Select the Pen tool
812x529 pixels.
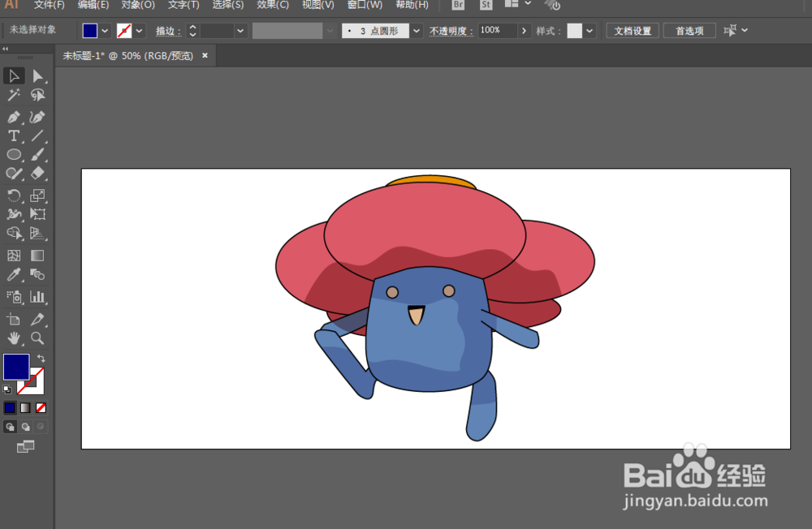(14, 117)
